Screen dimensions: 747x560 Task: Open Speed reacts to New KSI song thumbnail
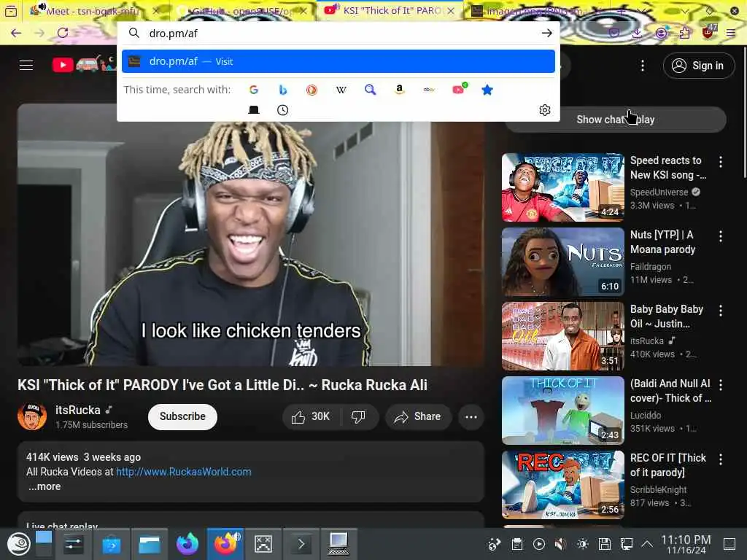(562, 187)
